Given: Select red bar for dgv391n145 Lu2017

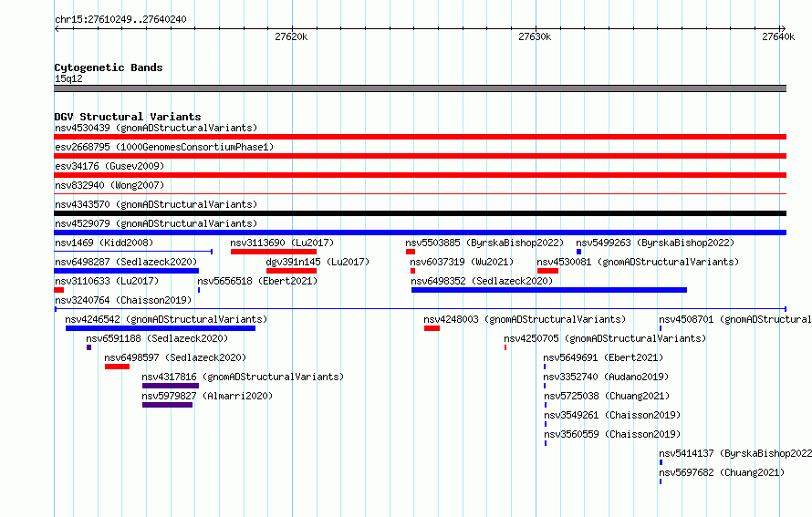Looking at the screenshot, I should tap(291, 271).
